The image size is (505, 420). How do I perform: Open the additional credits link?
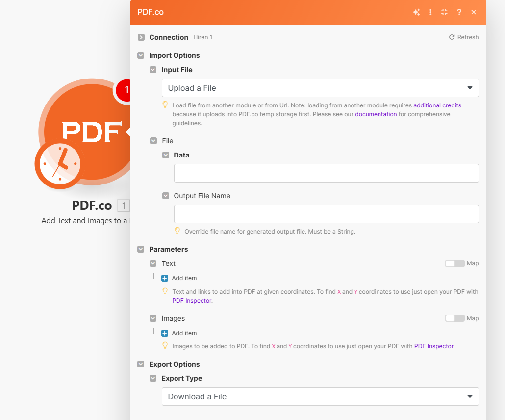tap(437, 105)
